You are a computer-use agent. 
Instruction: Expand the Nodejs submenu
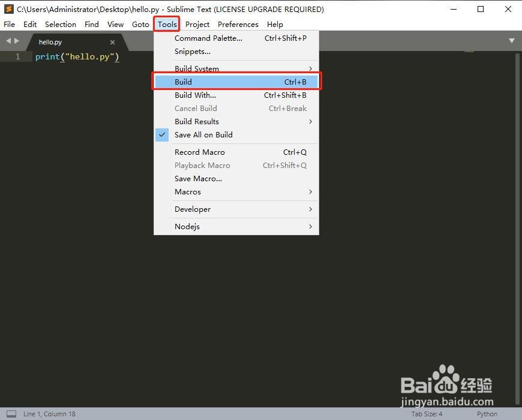[236, 227]
